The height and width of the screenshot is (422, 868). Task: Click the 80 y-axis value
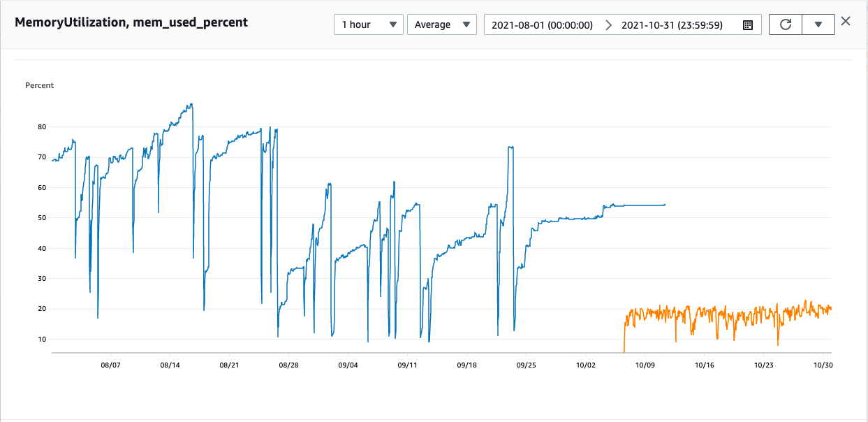(x=42, y=127)
